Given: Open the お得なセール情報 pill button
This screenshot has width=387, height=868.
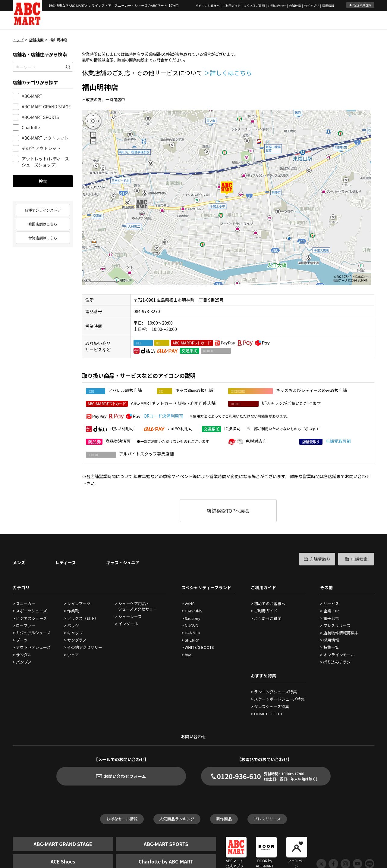Looking at the screenshot, I should 122,819.
